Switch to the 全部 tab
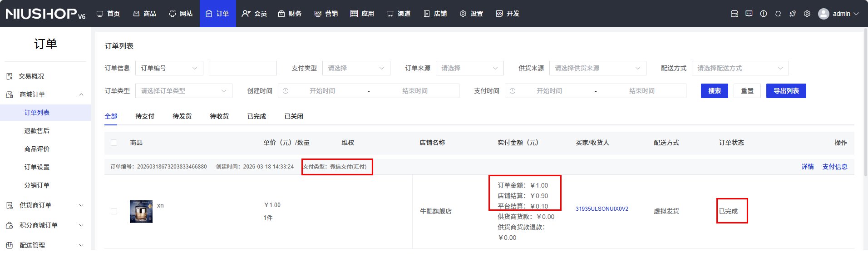This screenshot has width=868, height=258. coord(111,116)
